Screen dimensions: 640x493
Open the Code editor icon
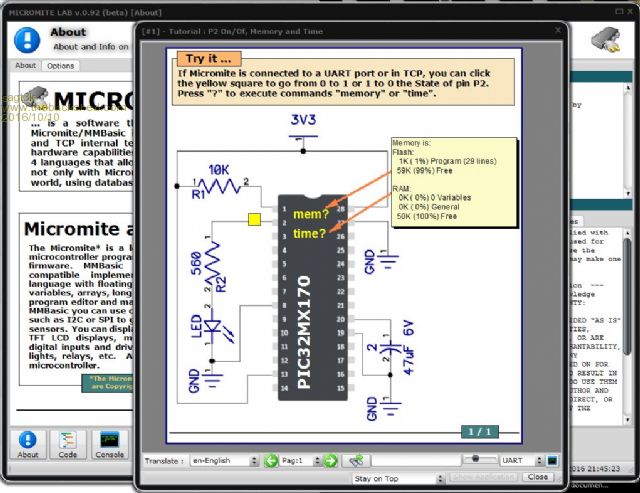[x=68, y=443]
